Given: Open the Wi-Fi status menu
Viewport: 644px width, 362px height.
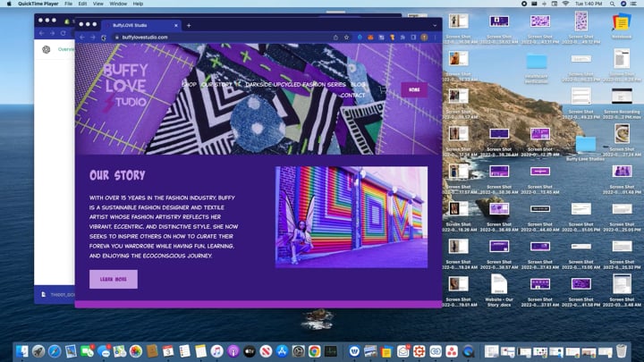Looking at the screenshot, I should click(565, 4).
